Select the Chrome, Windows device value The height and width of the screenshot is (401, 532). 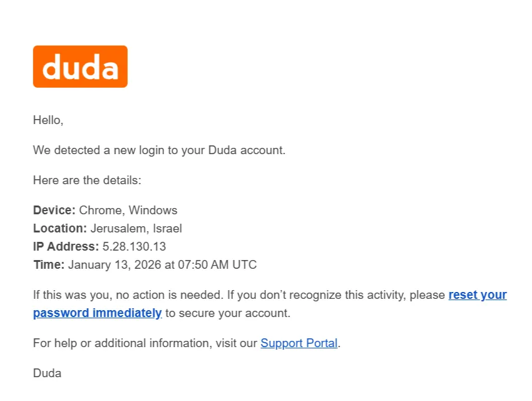coord(128,211)
